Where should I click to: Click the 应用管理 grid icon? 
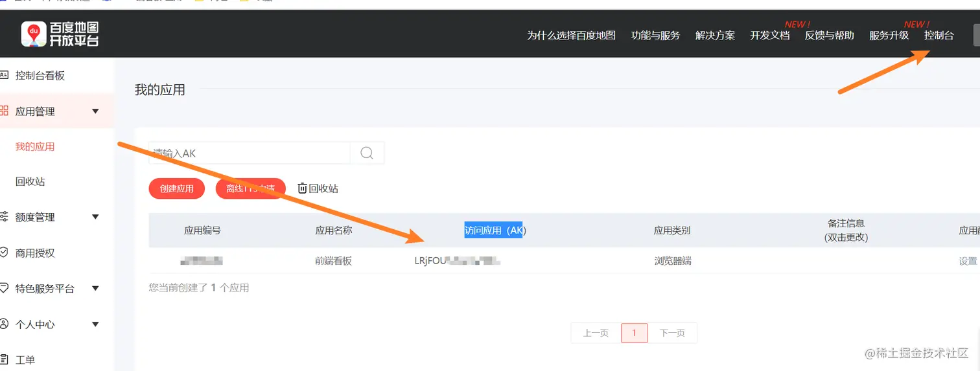pyautogui.click(x=5, y=111)
